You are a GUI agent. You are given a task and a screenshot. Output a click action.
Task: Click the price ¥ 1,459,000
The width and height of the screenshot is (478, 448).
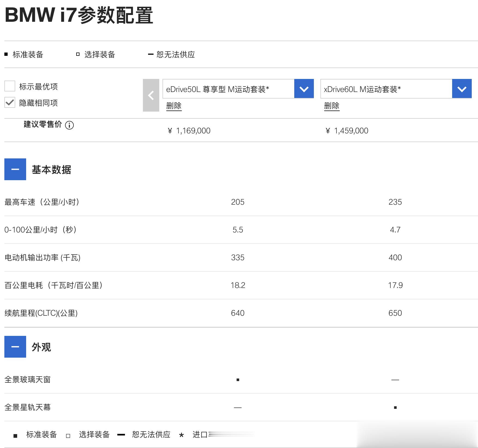point(347,131)
